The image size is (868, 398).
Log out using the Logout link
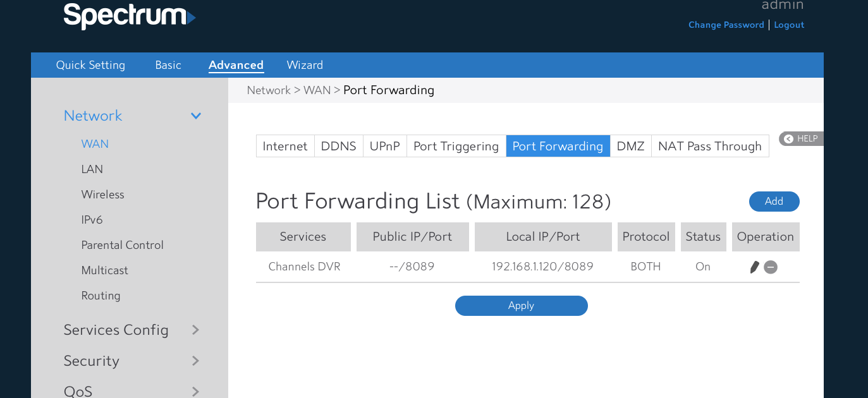point(789,25)
